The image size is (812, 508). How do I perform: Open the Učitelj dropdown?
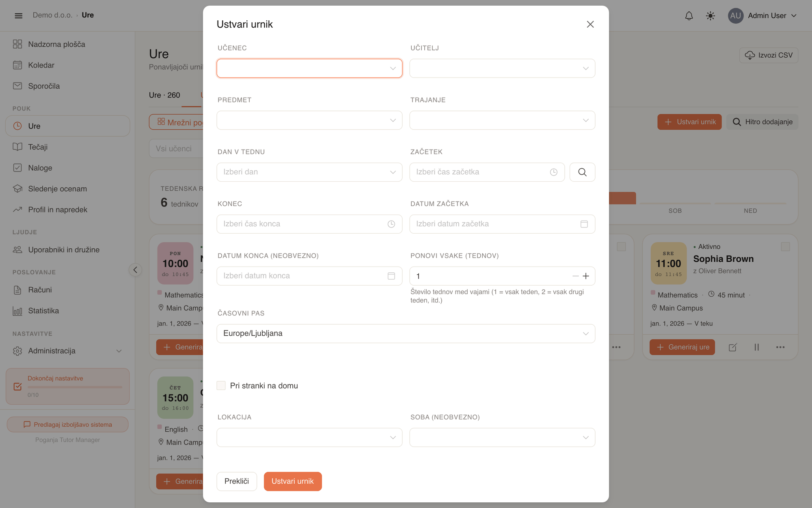point(502,68)
